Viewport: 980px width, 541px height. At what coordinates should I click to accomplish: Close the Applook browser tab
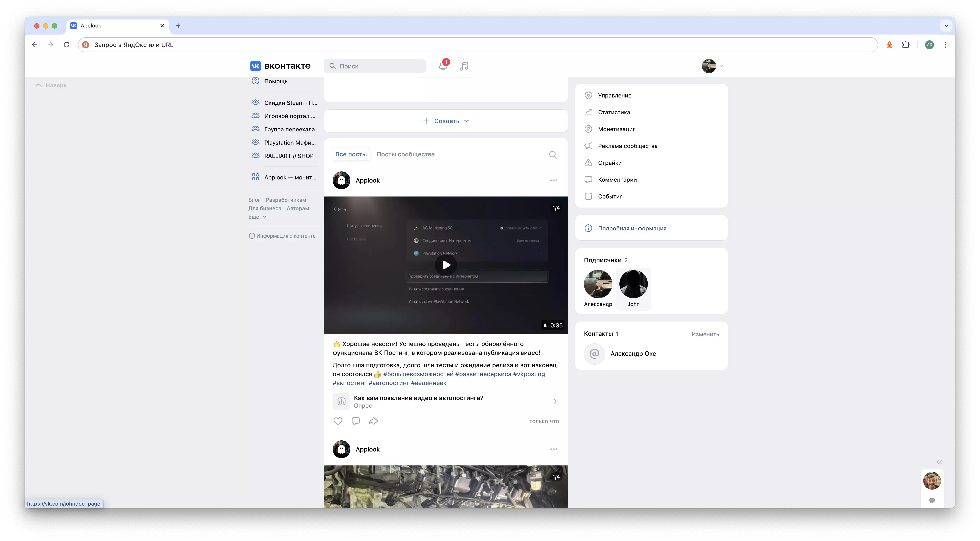coord(162,26)
